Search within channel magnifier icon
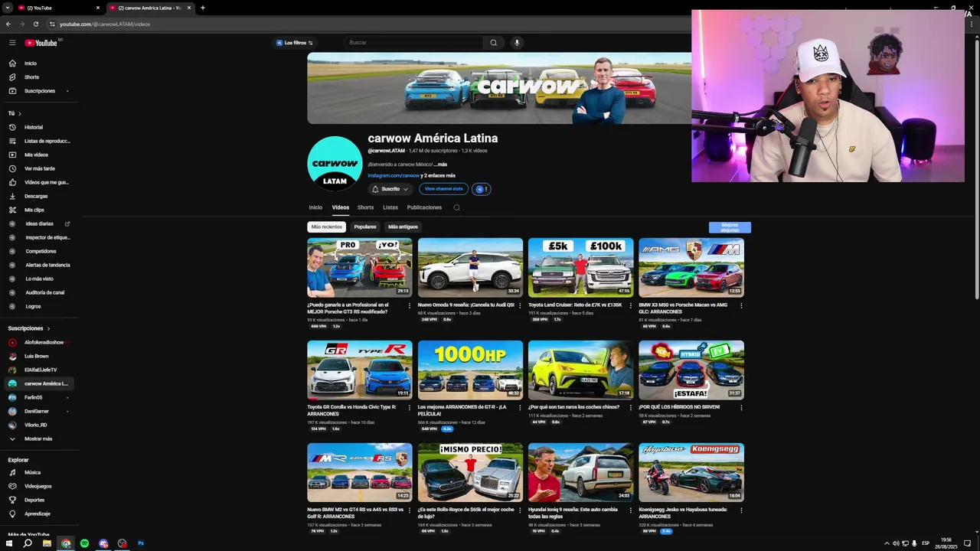Image resolution: width=980 pixels, height=551 pixels. [456, 207]
